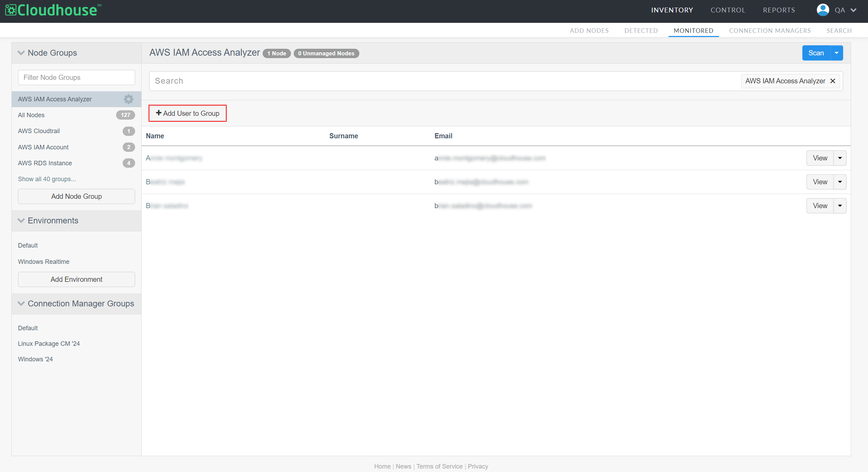View the second user in the list
Viewport: 868px width, 472px height.
[820, 182]
